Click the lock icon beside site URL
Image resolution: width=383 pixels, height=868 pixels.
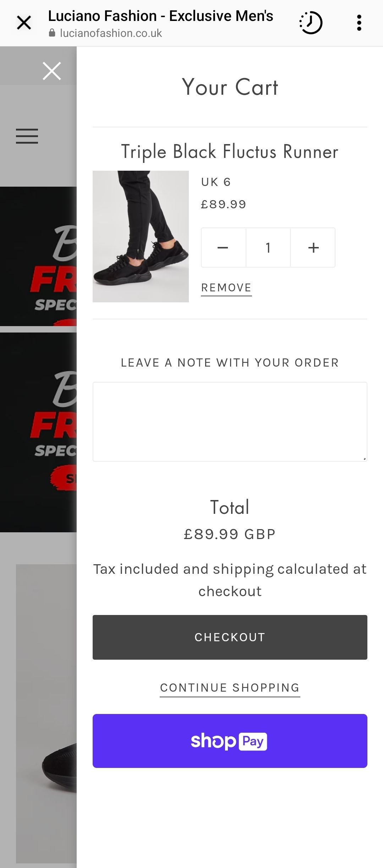click(52, 33)
